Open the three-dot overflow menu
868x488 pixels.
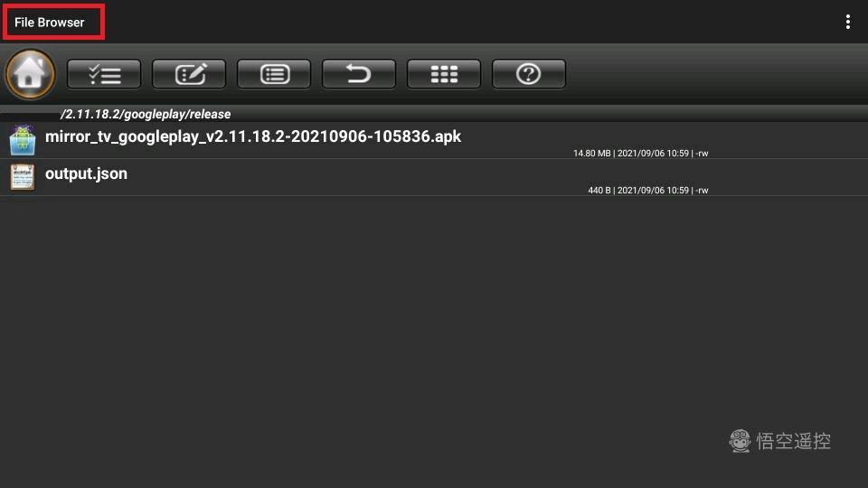click(847, 22)
